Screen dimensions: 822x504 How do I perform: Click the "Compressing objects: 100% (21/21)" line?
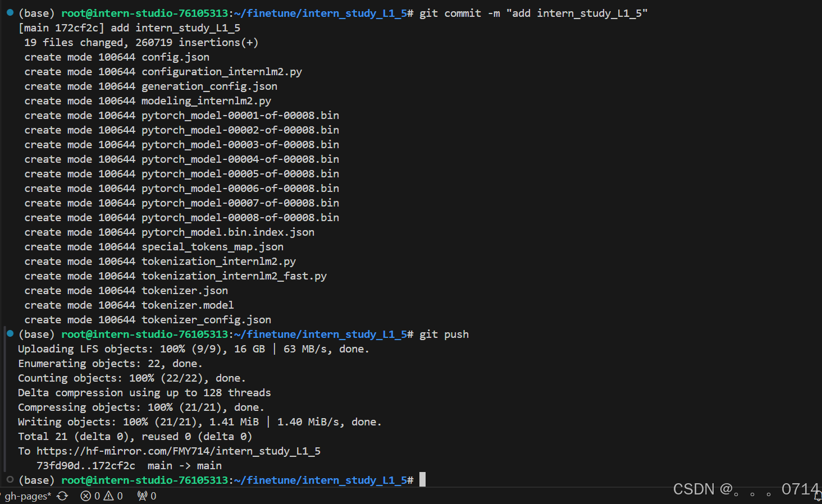[141, 407]
